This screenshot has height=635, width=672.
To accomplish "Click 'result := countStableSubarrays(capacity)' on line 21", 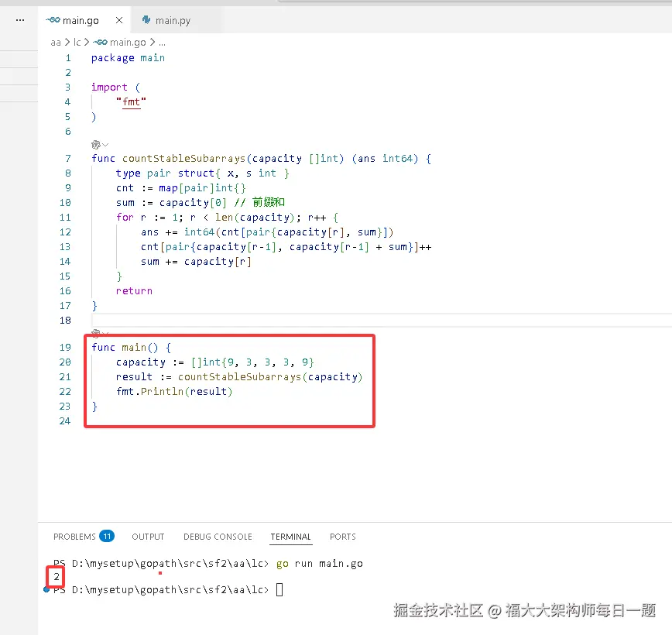I will tap(239, 377).
